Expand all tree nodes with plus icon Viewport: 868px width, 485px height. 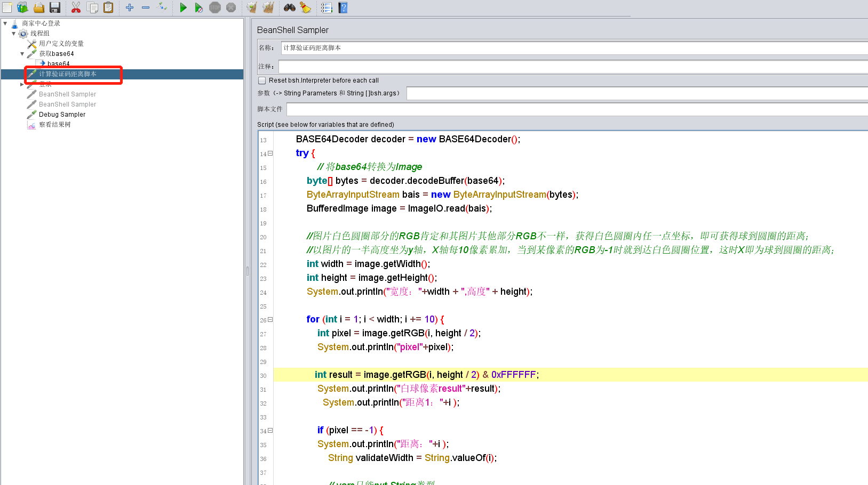(x=129, y=7)
